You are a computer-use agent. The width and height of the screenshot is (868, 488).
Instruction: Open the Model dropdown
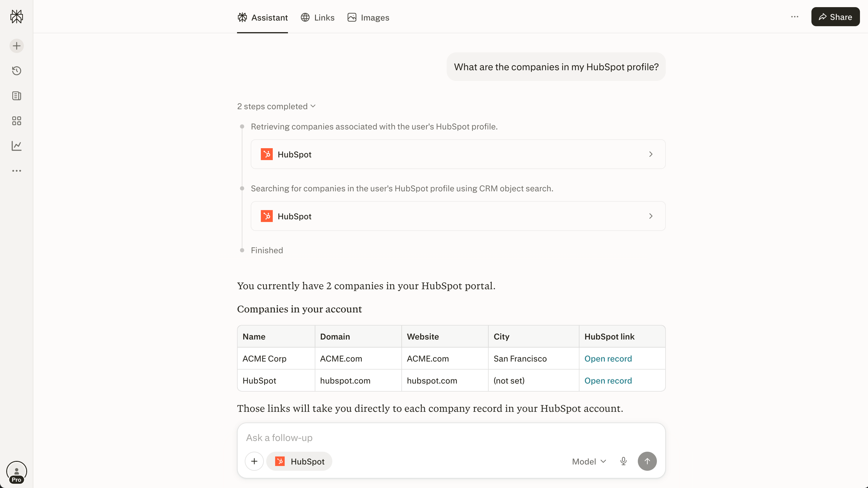coord(589,462)
